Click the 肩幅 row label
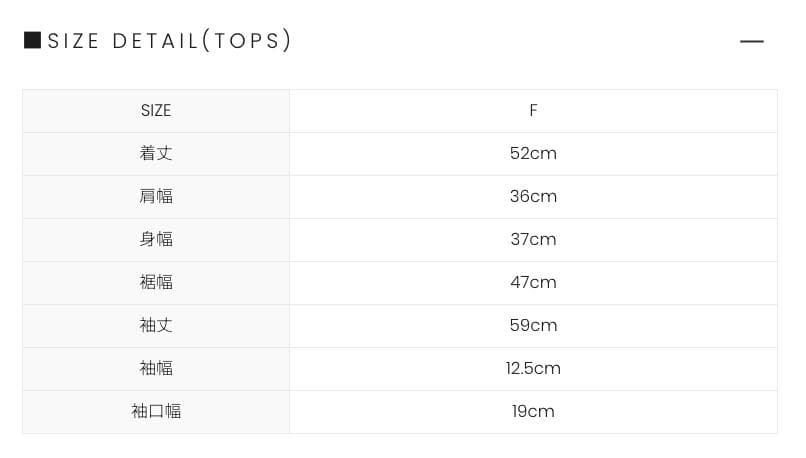 click(x=156, y=197)
